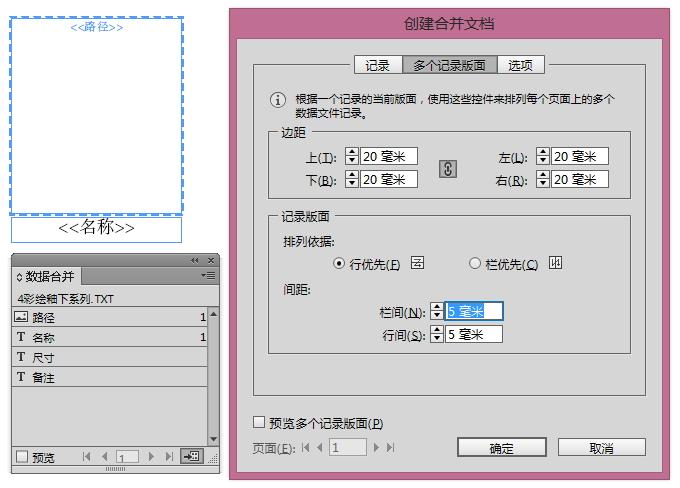Click the 行间 spacing stepper arrows
Viewport: 680px width, 488px height.
437,334
